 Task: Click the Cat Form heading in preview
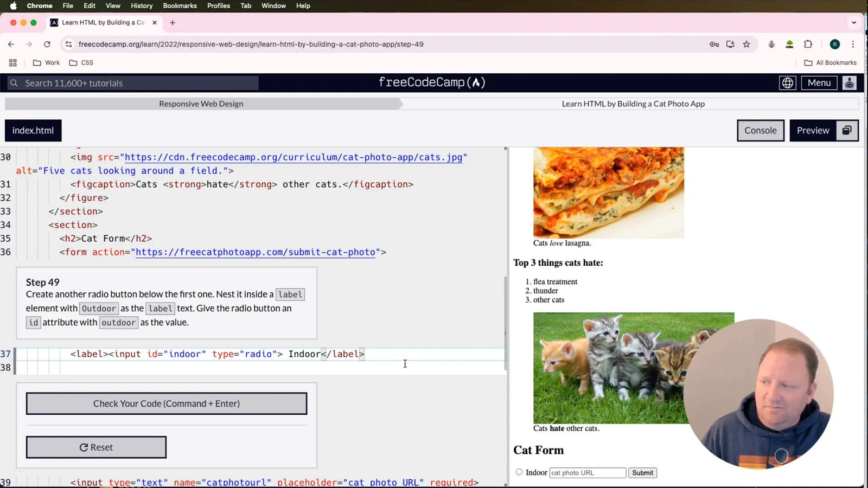pos(538,450)
